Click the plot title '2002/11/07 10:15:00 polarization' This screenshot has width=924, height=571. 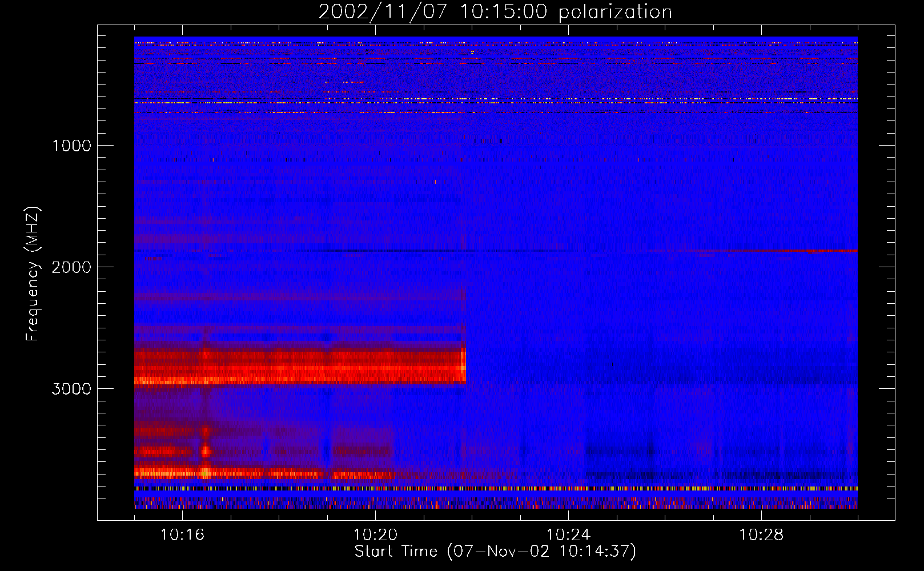(x=495, y=12)
